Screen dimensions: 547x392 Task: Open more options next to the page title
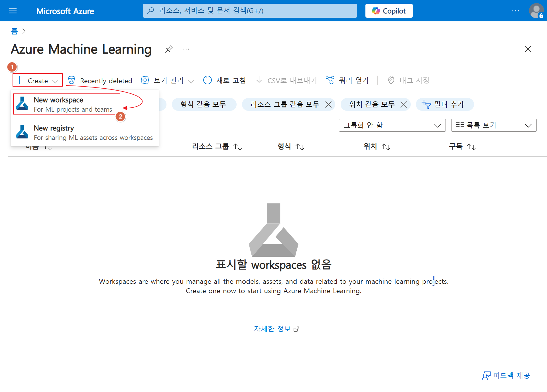(186, 49)
